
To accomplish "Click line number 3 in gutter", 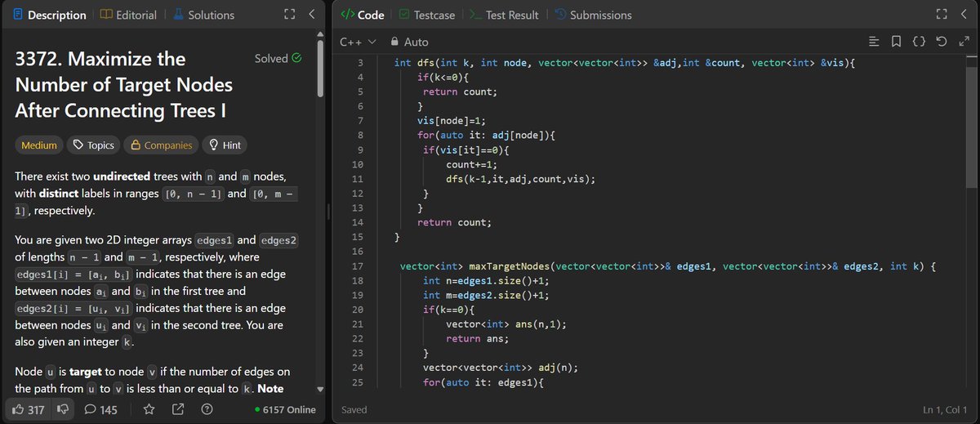I will pyautogui.click(x=360, y=63).
